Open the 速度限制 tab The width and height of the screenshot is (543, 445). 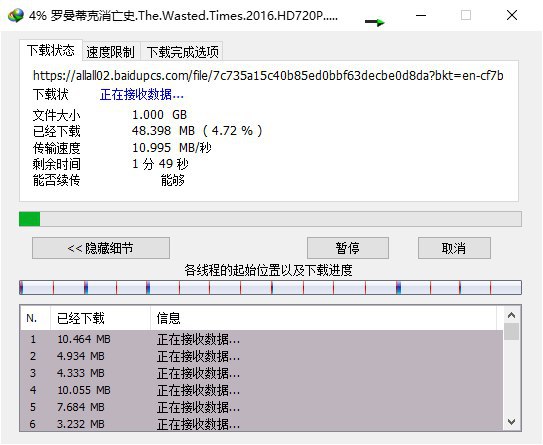click(x=110, y=52)
